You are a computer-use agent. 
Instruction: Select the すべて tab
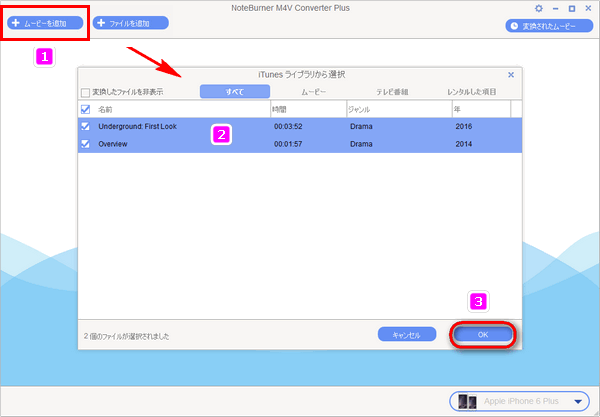point(235,92)
